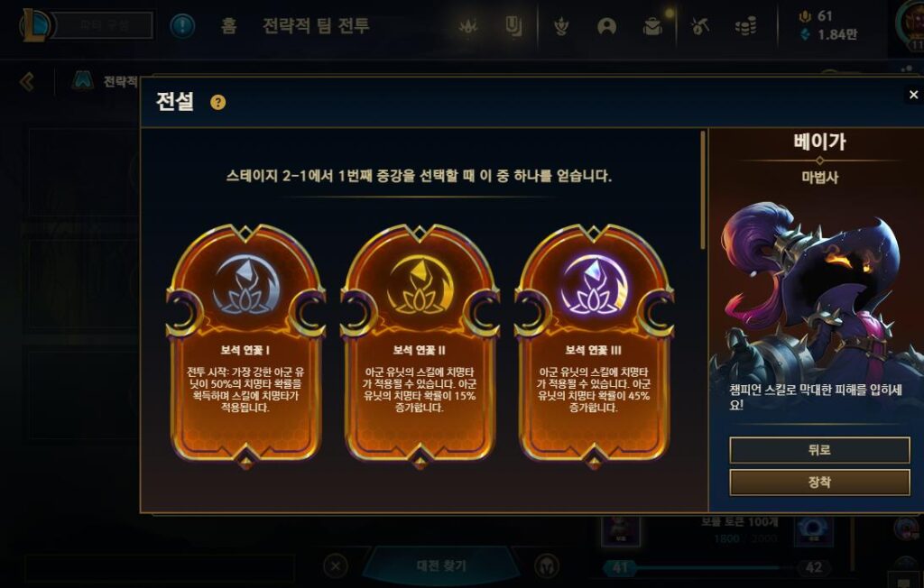Select the 보석 연꽃 II augment card
This screenshot has width=924, height=588.
click(420, 345)
